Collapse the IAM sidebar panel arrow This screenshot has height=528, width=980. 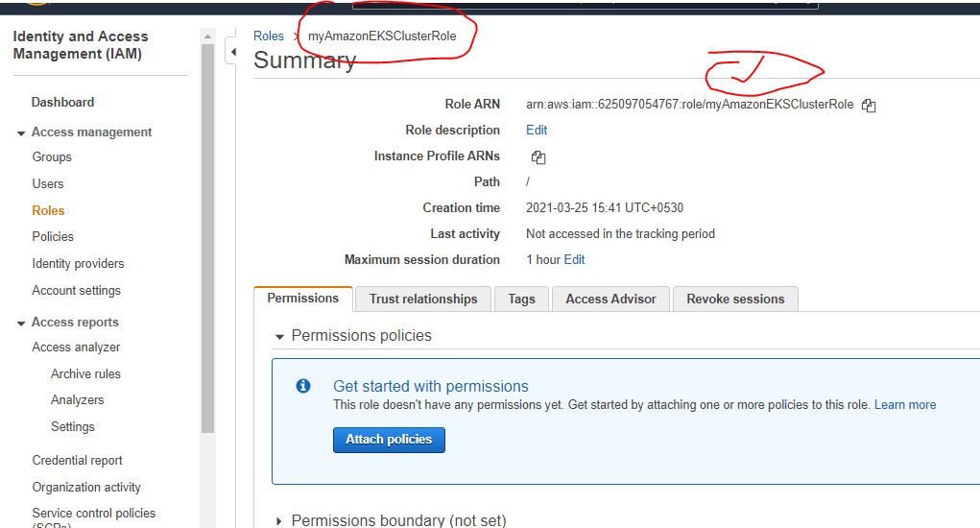(231, 52)
